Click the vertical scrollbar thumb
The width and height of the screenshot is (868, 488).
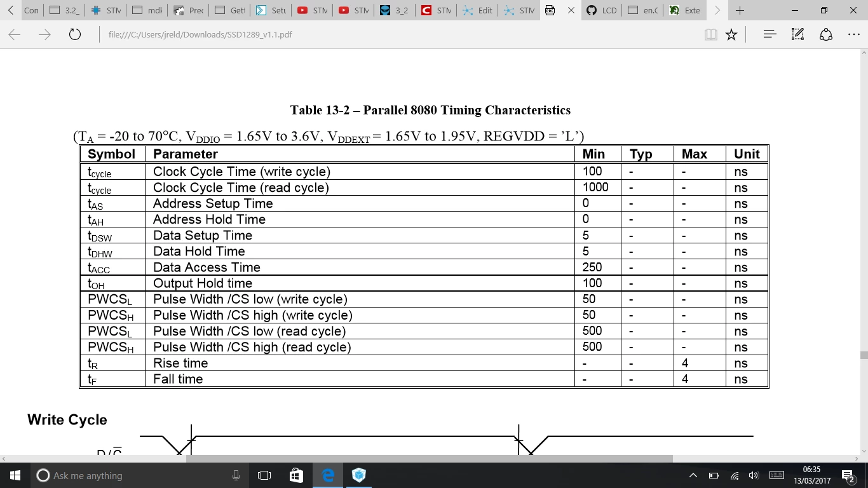coord(864,355)
